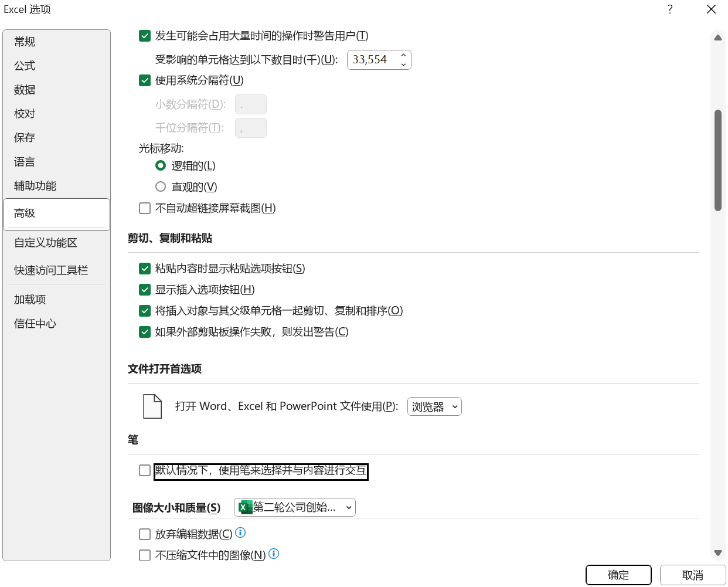
Task: Check 放弃编辑数据
Action: coord(145,534)
